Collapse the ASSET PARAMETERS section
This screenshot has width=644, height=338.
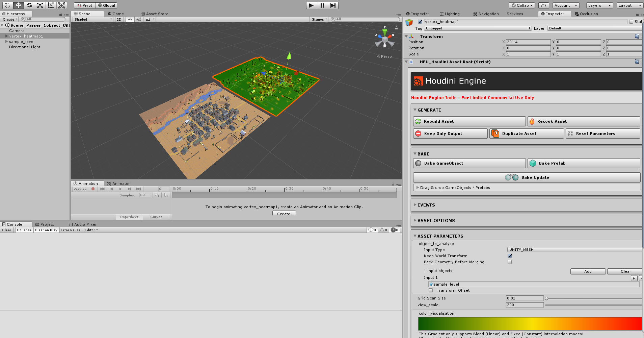(415, 236)
